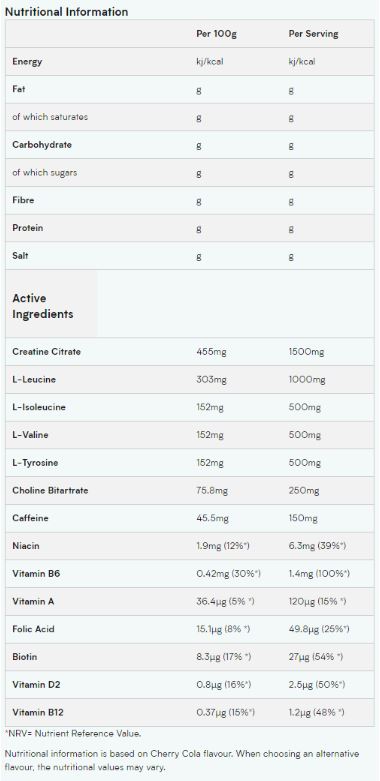Click the 1500mg Creatine Citrate serving value

coord(306,352)
